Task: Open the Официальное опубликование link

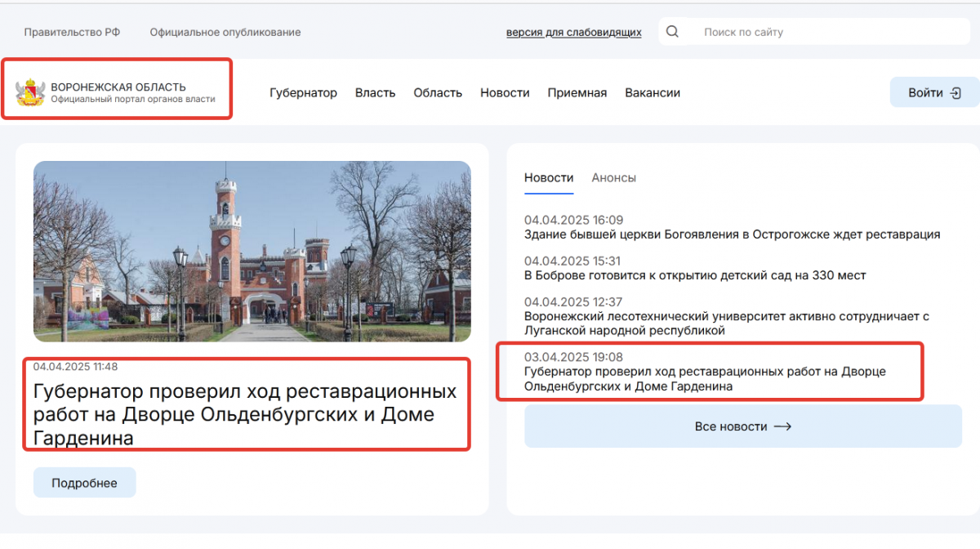Action: (225, 33)
